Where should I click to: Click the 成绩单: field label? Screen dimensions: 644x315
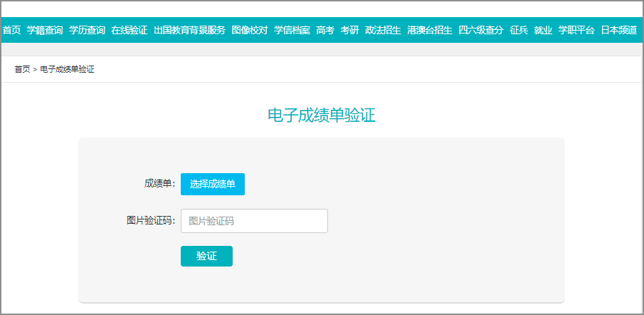160,183
